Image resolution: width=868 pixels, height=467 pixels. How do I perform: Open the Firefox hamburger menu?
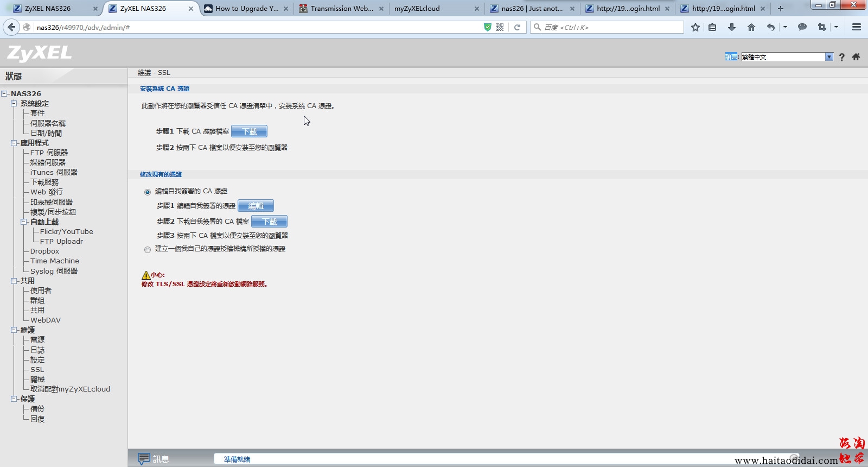tap(856, 27)
